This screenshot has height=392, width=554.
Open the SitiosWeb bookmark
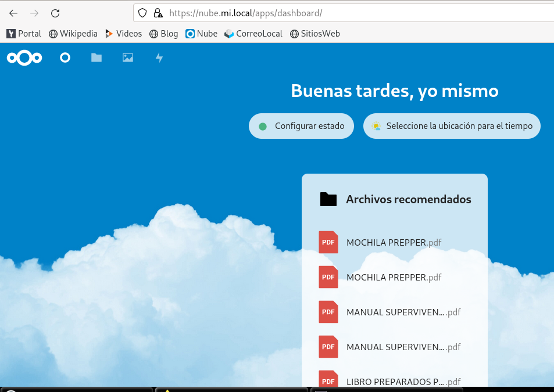315,34
